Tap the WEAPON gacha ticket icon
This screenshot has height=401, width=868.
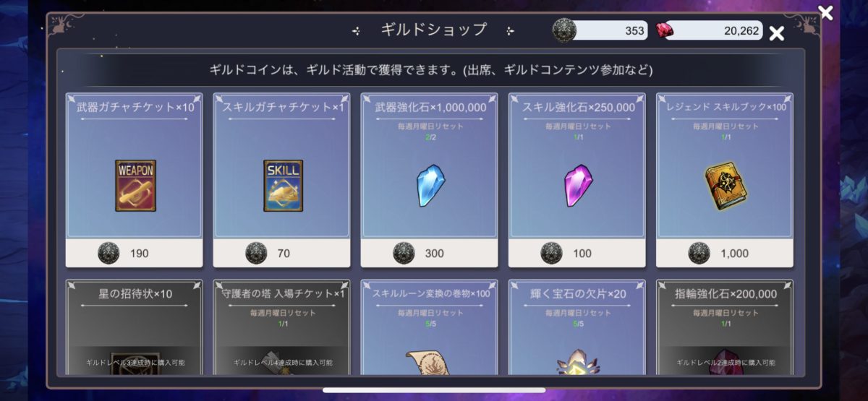coord(135,186)
